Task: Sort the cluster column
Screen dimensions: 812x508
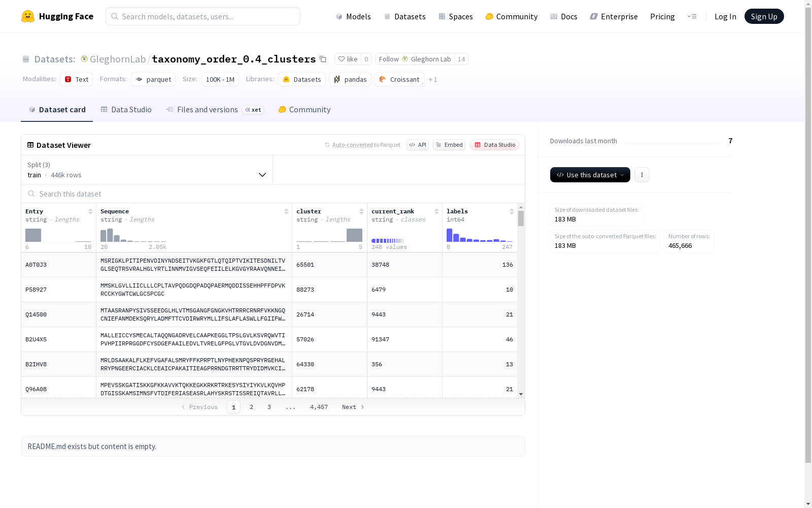Action: point(361,211)
